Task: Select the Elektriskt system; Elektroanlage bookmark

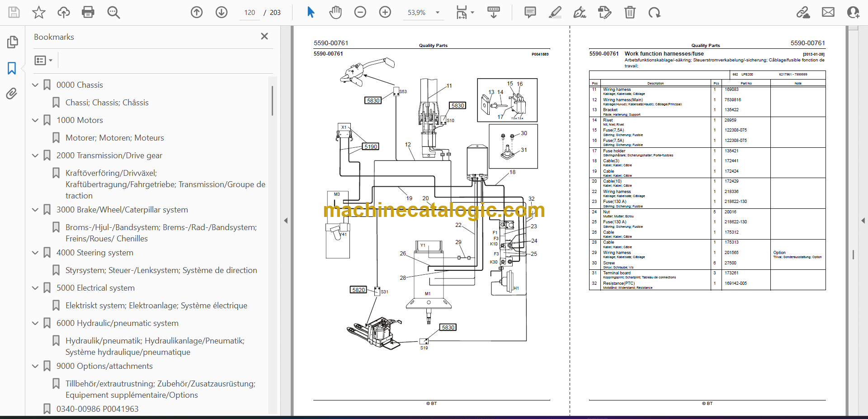Action: [x=156, y=306]
